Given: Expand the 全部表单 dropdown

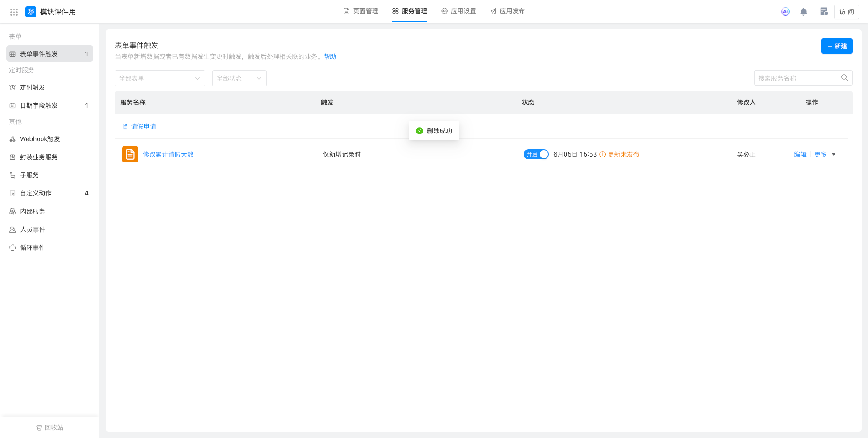Looking at the screenshot, I should tap(160, 78).
